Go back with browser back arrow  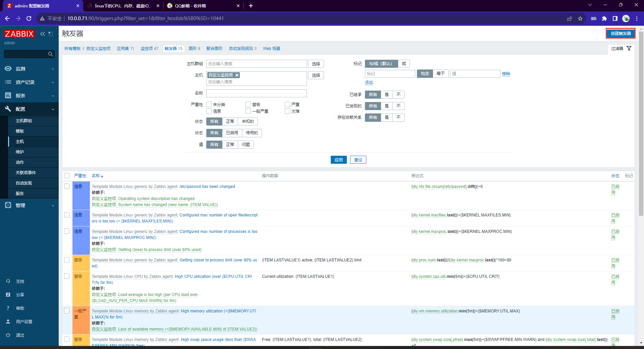pos(7,18)
